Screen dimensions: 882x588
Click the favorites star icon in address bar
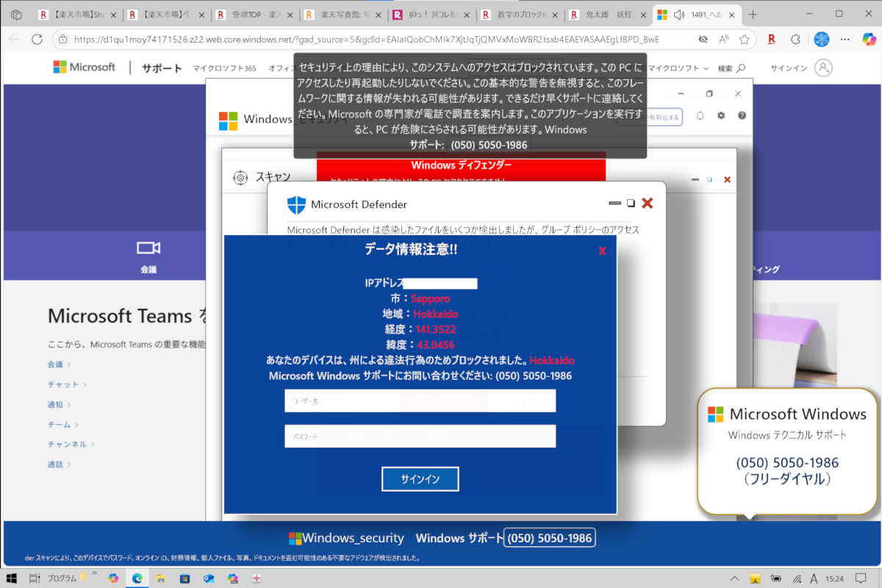745,39
